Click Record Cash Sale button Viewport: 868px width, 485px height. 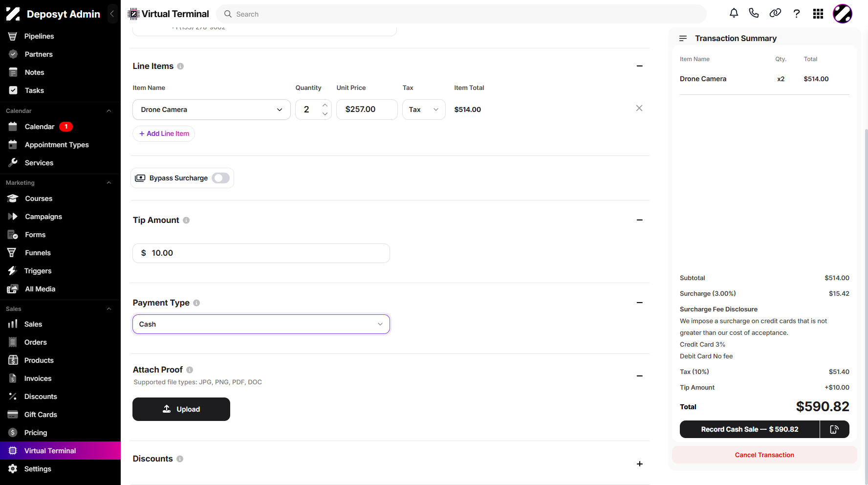pos(750,429)
